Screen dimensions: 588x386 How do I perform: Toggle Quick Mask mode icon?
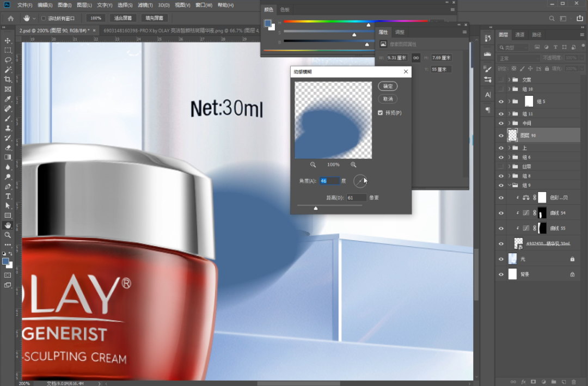coord(8,275)
